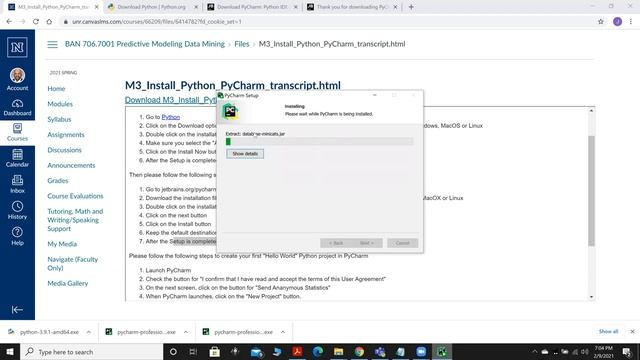Screen dimensions: 640x360
Task: Expand options for first pycharm-professio exe download
Action: (x=186, y=332)
